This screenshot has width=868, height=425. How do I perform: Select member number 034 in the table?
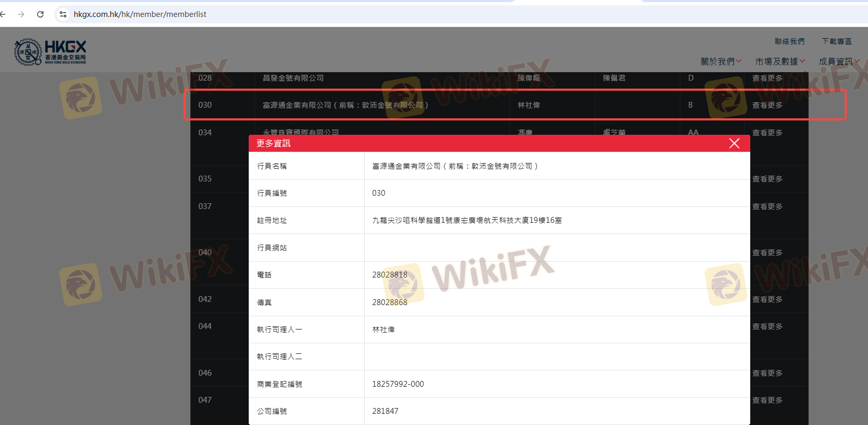205,133
